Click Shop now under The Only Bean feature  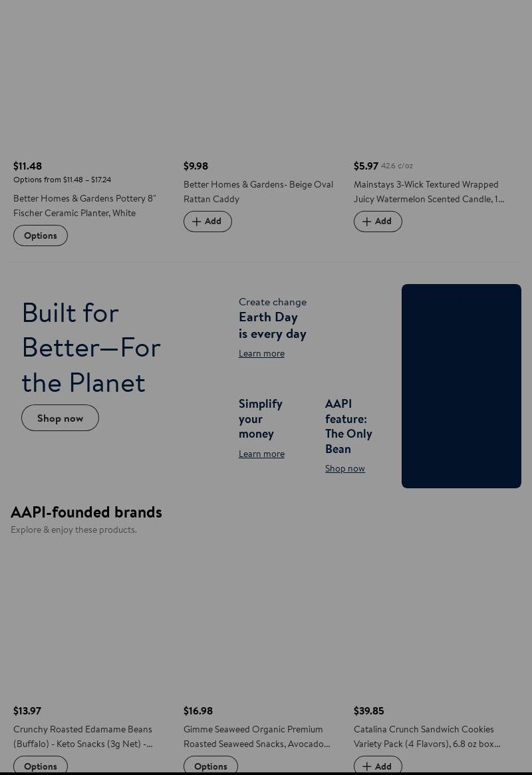(345, 468)
